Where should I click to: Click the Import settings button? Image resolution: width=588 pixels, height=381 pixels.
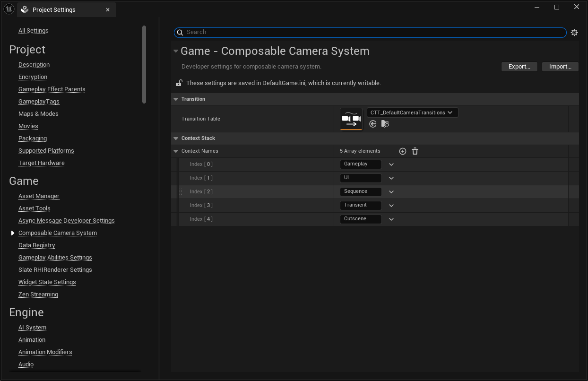coord(560,67)
